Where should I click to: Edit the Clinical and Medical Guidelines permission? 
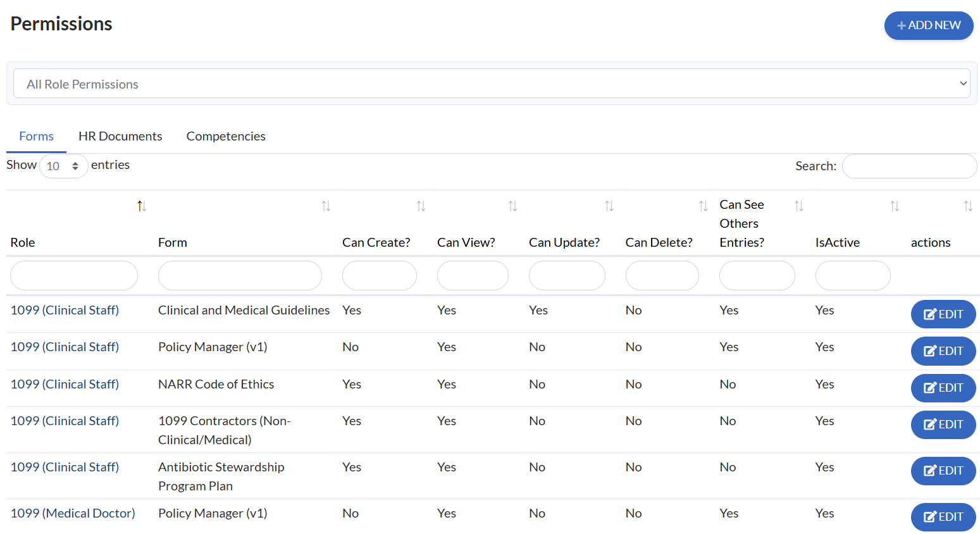[943, 314]
